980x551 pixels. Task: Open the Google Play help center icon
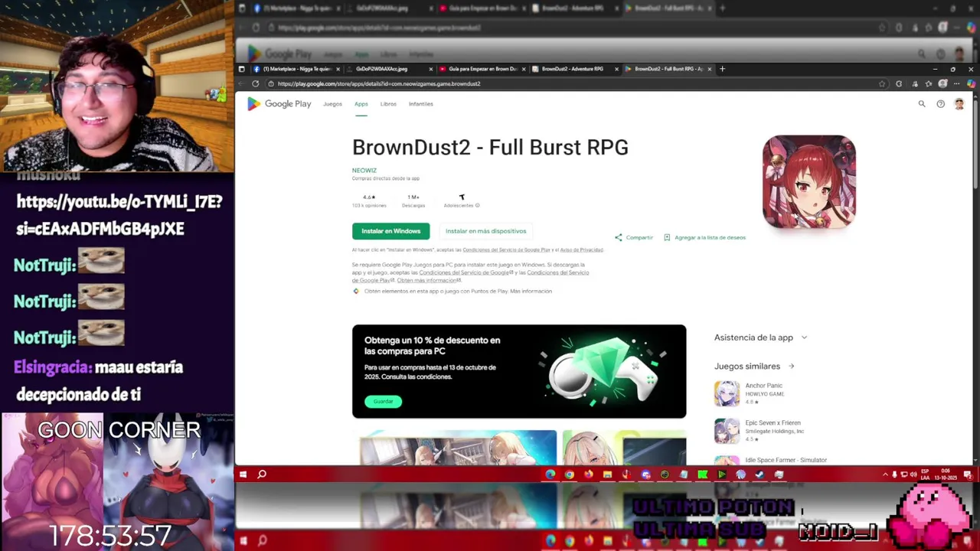[x=940, y=104]
